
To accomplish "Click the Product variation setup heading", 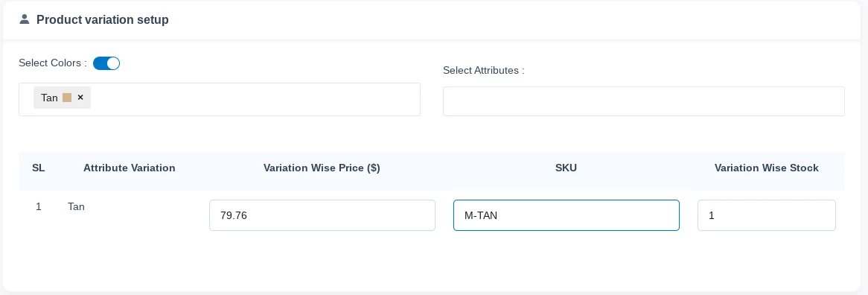I will click(103, 20).
